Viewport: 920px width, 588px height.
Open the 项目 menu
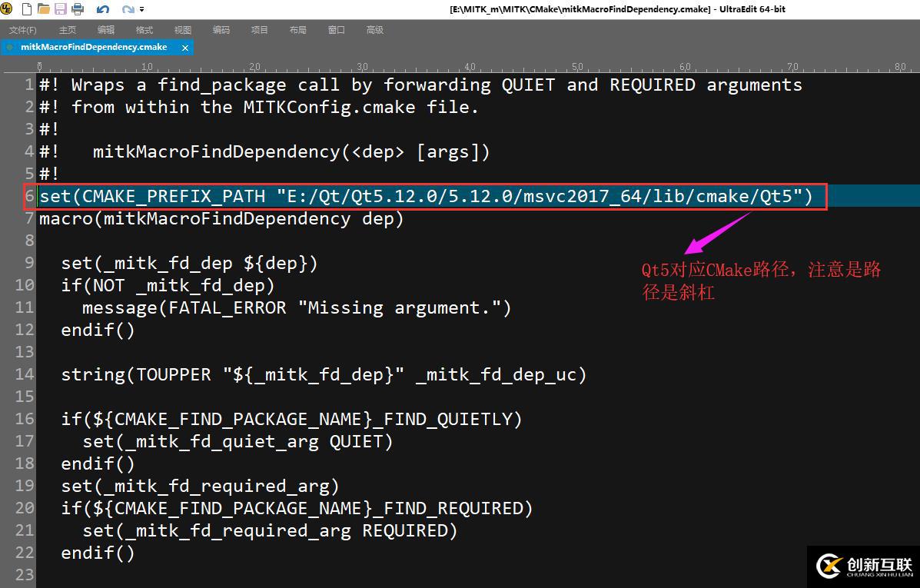click(x=260, y=30)
